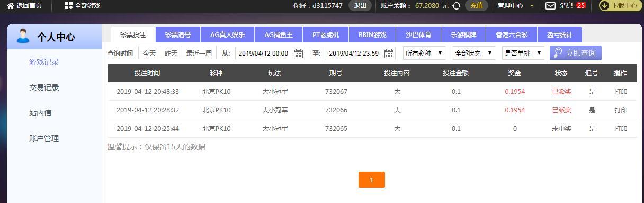Click the 全部游戏 link

click(x=87, y=6)
